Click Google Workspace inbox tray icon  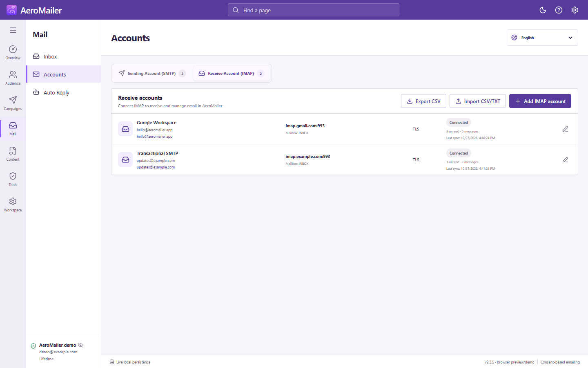(125, 129)
